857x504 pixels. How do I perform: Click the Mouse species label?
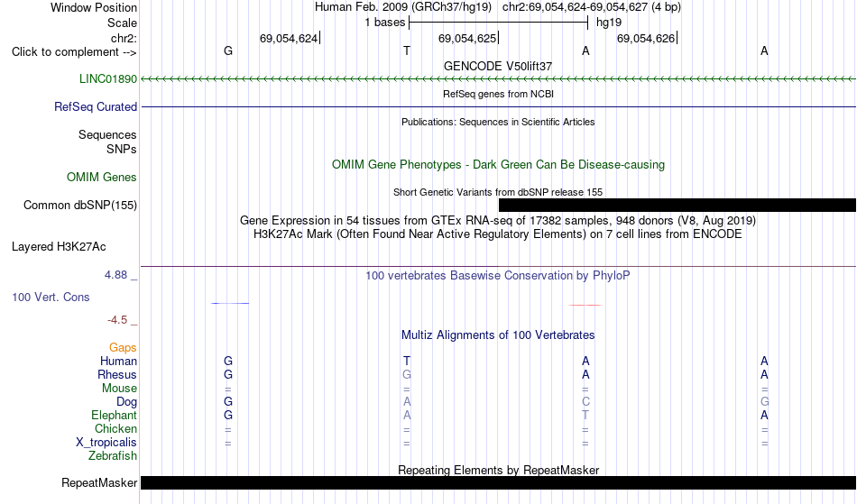click(x=119, y=389)
